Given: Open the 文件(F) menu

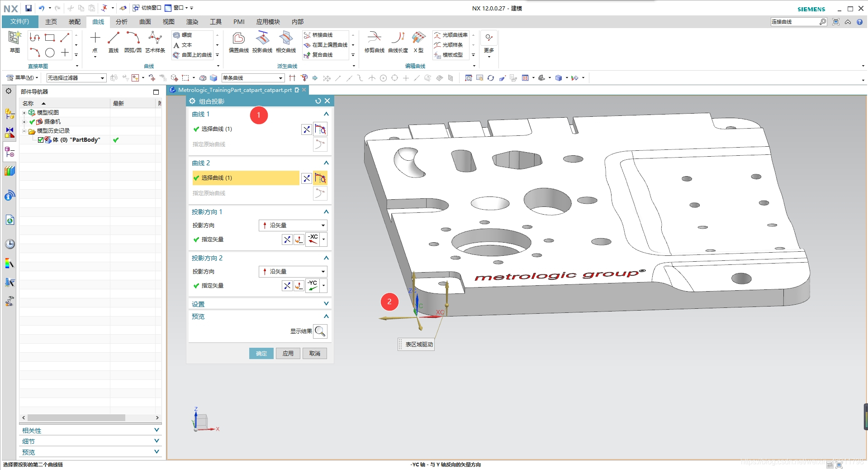Looking at the screenshot, I should 19,22.
